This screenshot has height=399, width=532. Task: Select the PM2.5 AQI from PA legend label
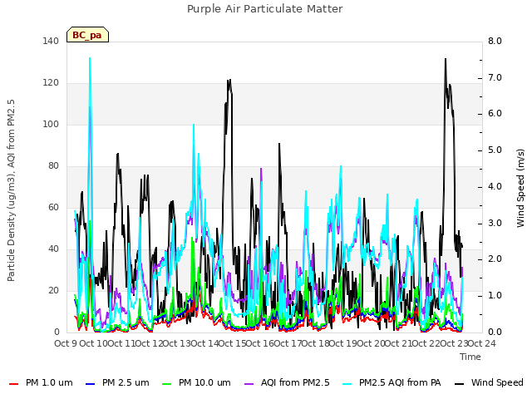[400, 382]
